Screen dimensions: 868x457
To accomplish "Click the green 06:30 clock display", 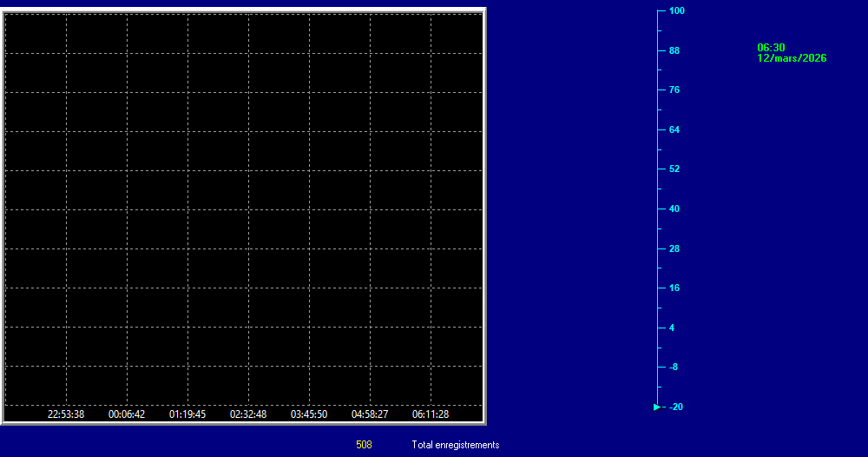I will pyautogui.click(x=771, y=48).
